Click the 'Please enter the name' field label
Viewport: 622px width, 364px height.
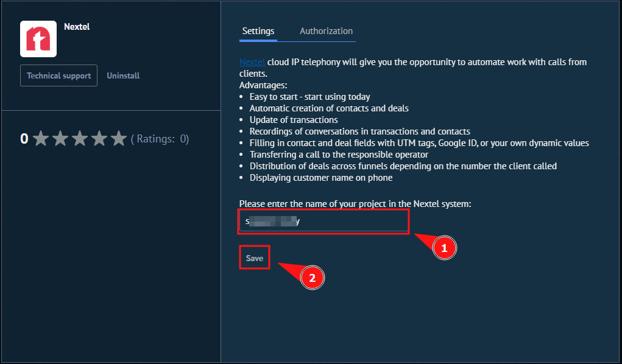355,203
